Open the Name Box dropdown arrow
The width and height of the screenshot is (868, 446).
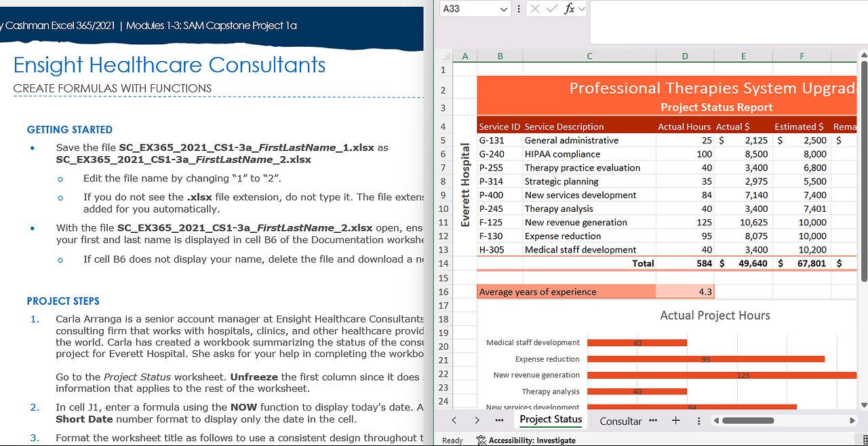point(503,9)
